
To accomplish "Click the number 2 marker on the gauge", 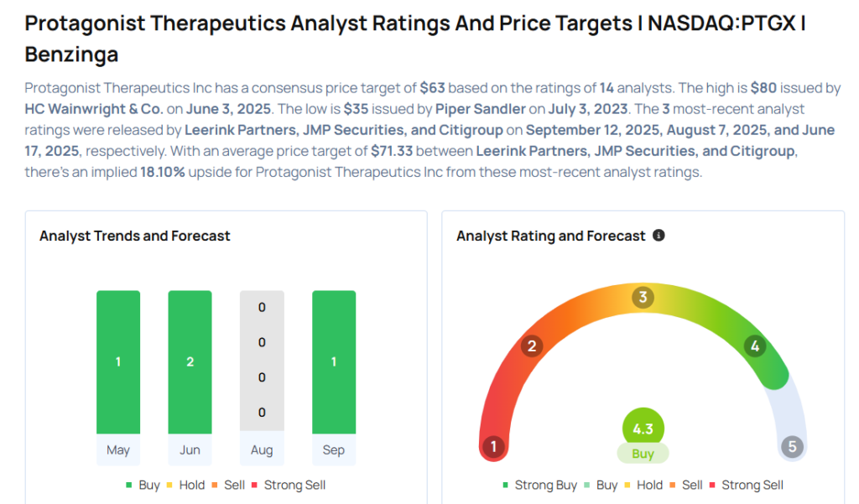I will pyautogui.click(x=531, y=346).
